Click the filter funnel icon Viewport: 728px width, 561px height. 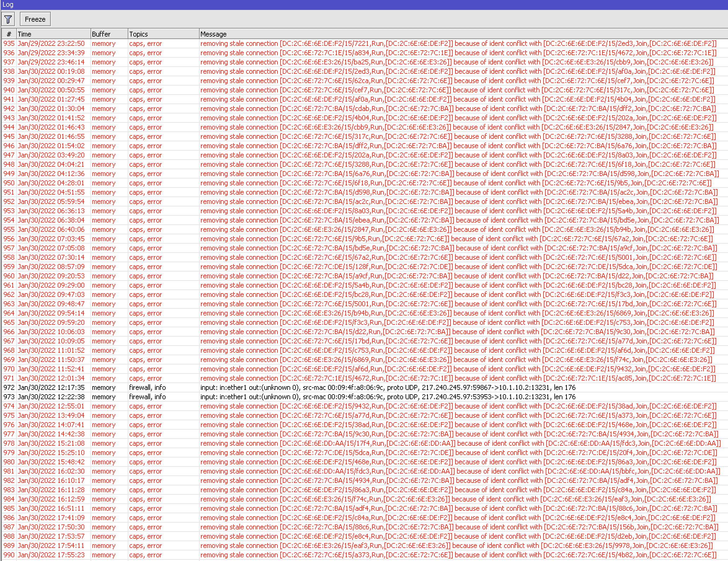(8, 19)
